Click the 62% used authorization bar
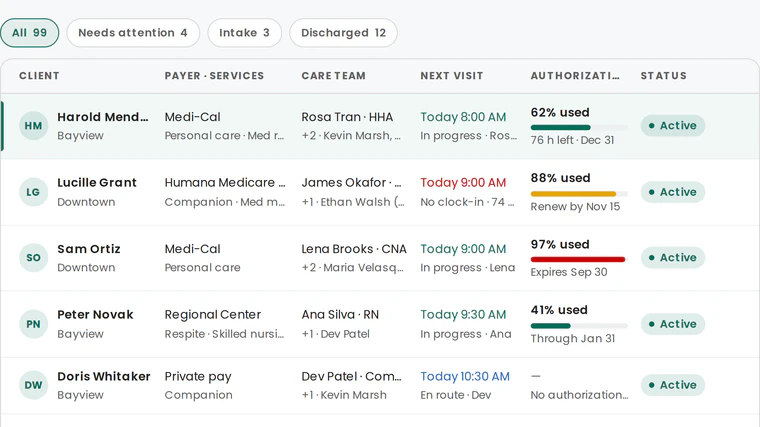The image size is (760, 427). [579, 127]
